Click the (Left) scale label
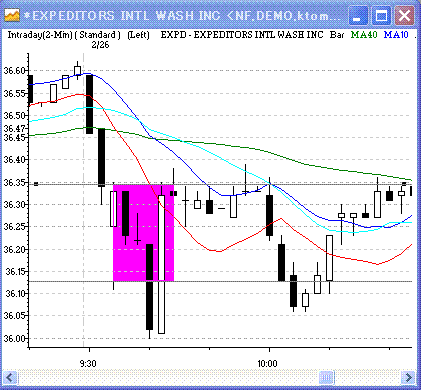 (x=138, y=35)
